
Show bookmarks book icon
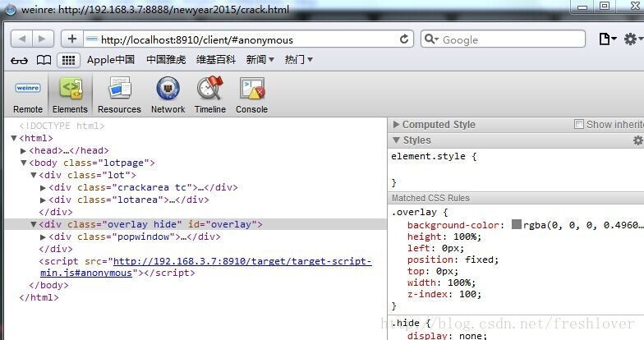[x=44, y=61]
